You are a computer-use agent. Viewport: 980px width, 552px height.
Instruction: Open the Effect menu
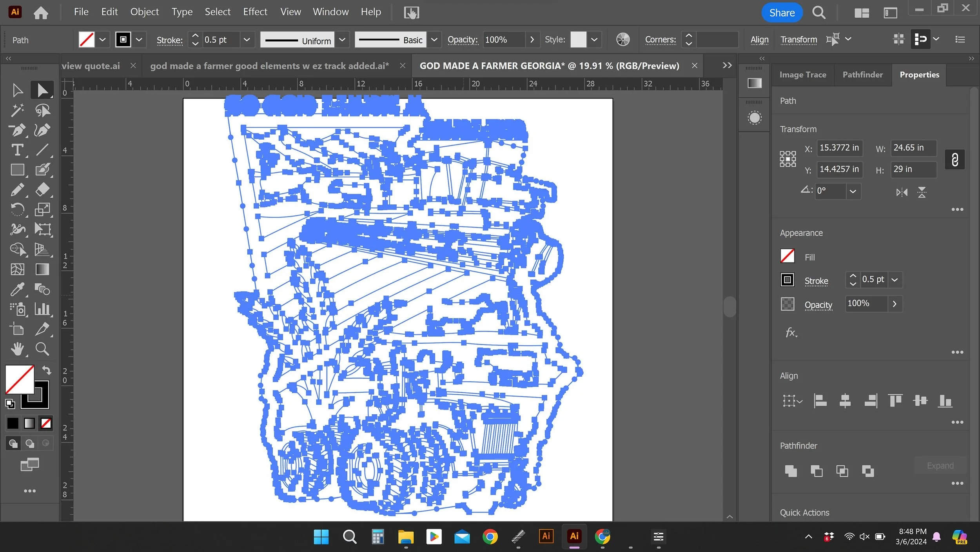(x=255, y=12)
